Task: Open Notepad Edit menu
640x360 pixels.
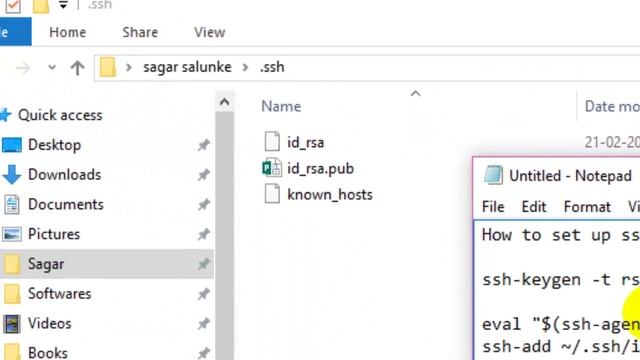Action: click(533, 207)
